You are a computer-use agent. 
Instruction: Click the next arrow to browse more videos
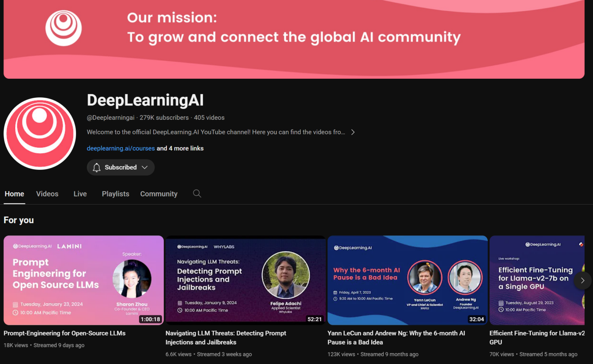point(582,281)
